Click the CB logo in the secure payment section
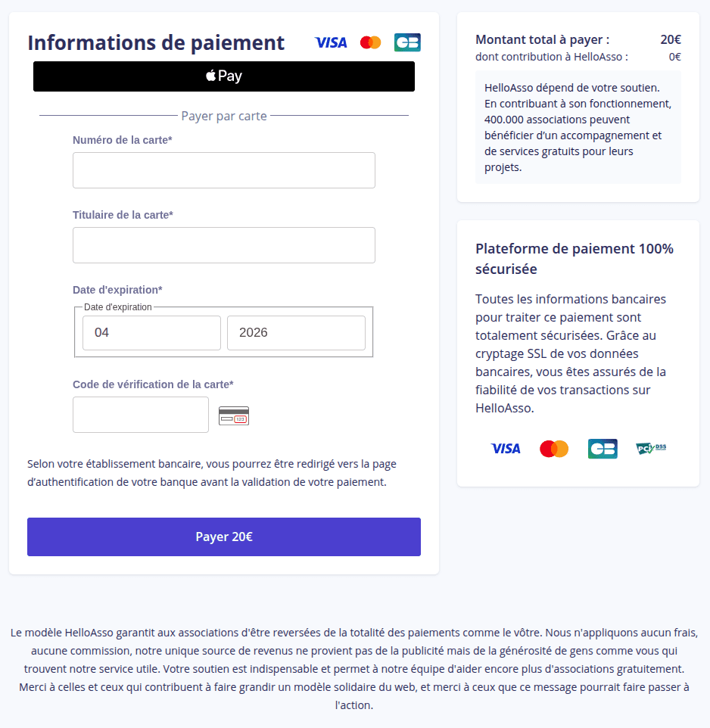This screenshot has width=710, height=728. click(603, 448)
